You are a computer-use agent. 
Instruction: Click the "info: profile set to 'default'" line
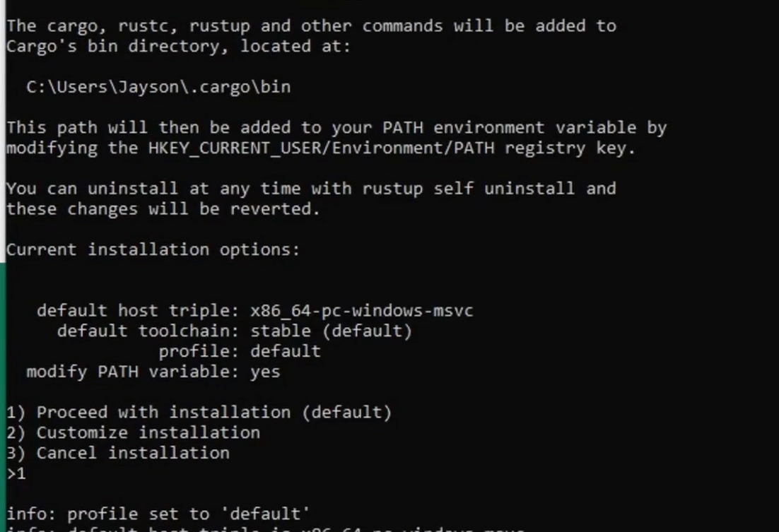pos(158,514)
